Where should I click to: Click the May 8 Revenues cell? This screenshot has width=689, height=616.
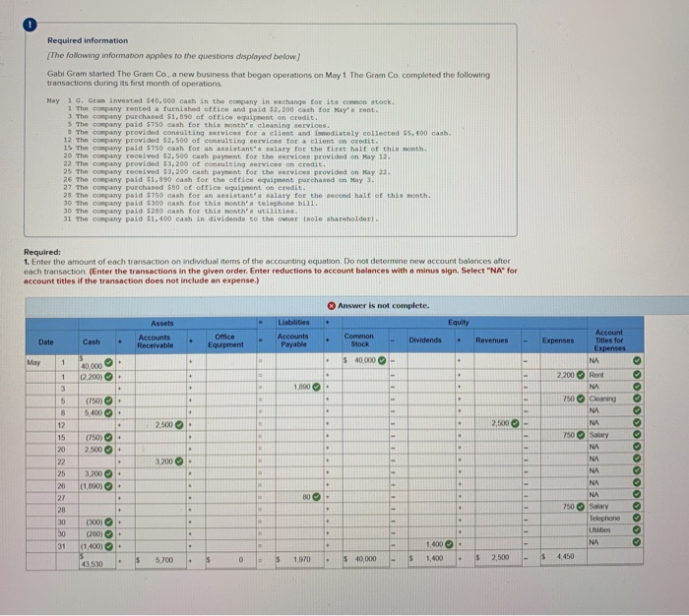tap(498, 411)
